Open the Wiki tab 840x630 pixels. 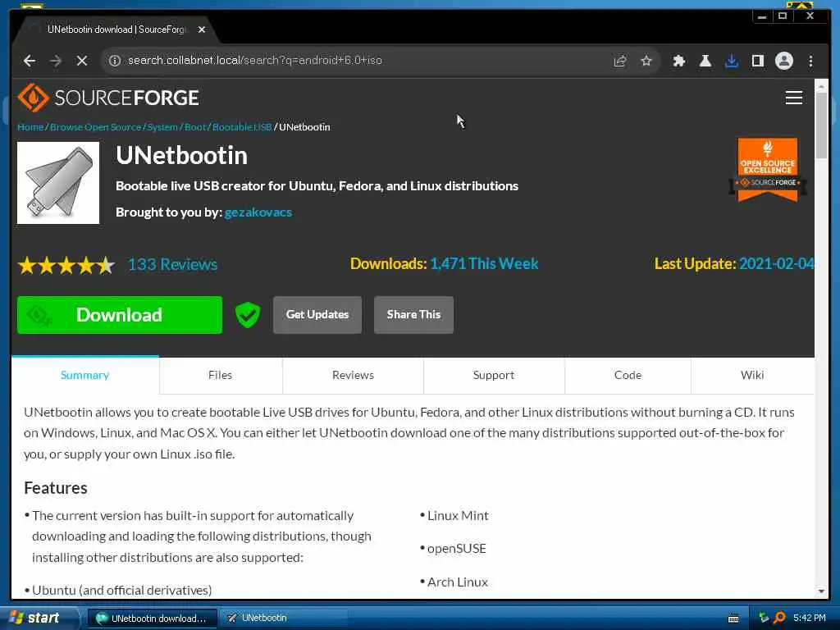coord(752,375)
